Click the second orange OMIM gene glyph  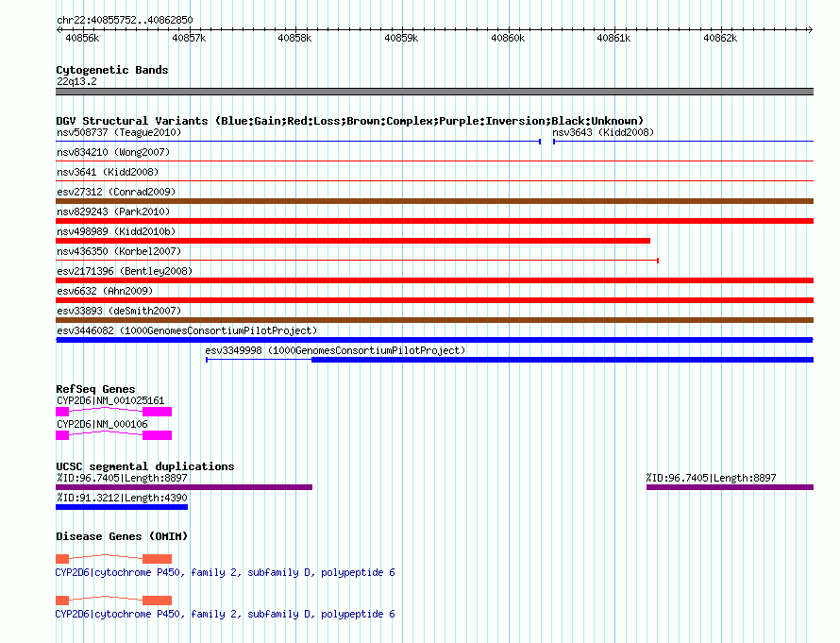pyautogui.click(x=113, y=600)
